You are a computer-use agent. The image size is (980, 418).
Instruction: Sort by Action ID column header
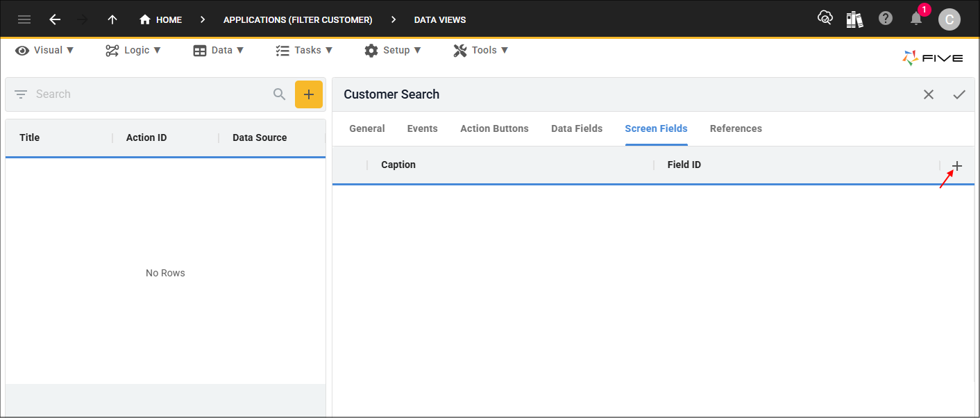click(146, 137)
